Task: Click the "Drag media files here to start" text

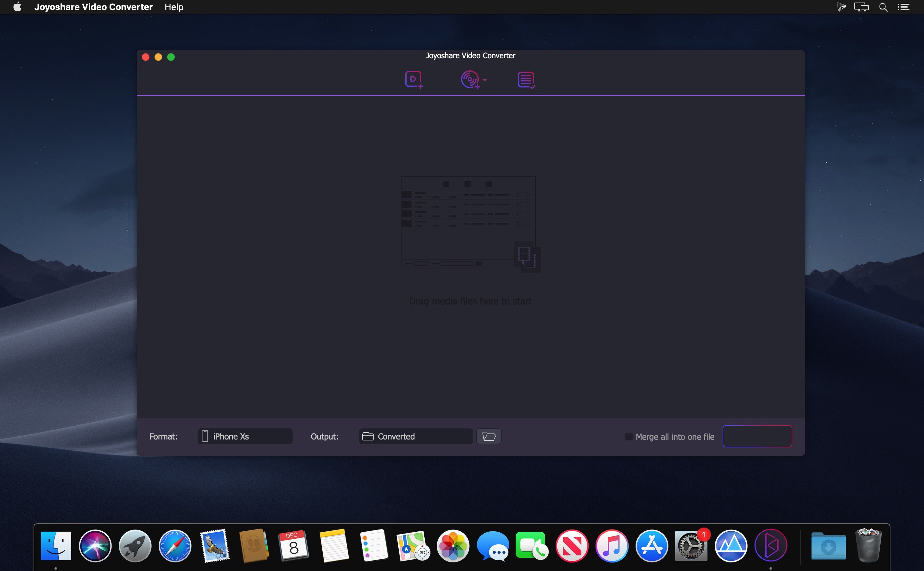Action: coord(471,301)
